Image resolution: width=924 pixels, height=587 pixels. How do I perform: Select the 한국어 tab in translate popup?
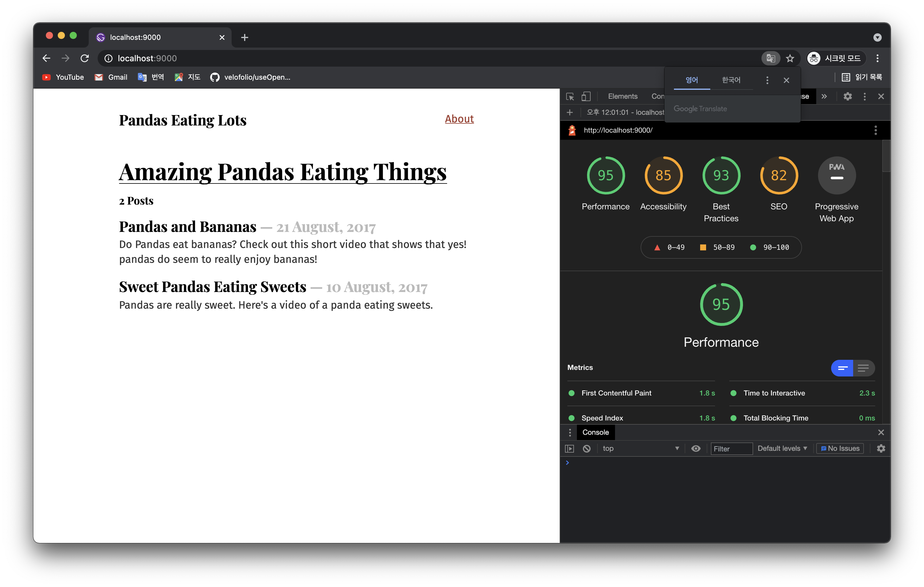click(x=731, y=80)
